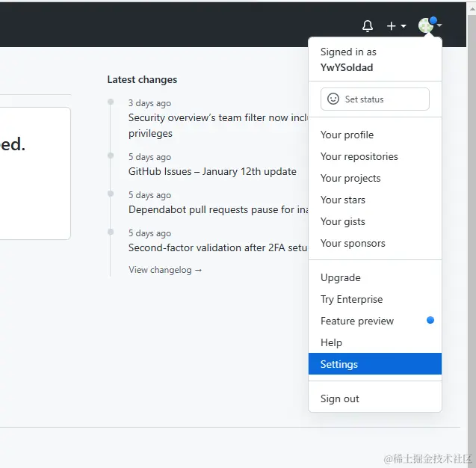The image size is (476, 468).
Task: Open Your repositories from the menu
Action: click(x=375, y=156)
